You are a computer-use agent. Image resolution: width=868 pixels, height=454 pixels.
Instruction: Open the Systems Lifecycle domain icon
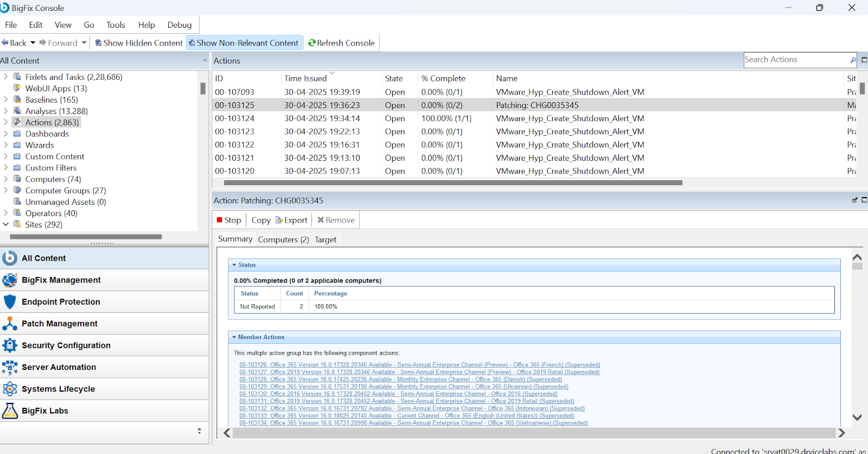pyautogui.click(x=10, y=389)
